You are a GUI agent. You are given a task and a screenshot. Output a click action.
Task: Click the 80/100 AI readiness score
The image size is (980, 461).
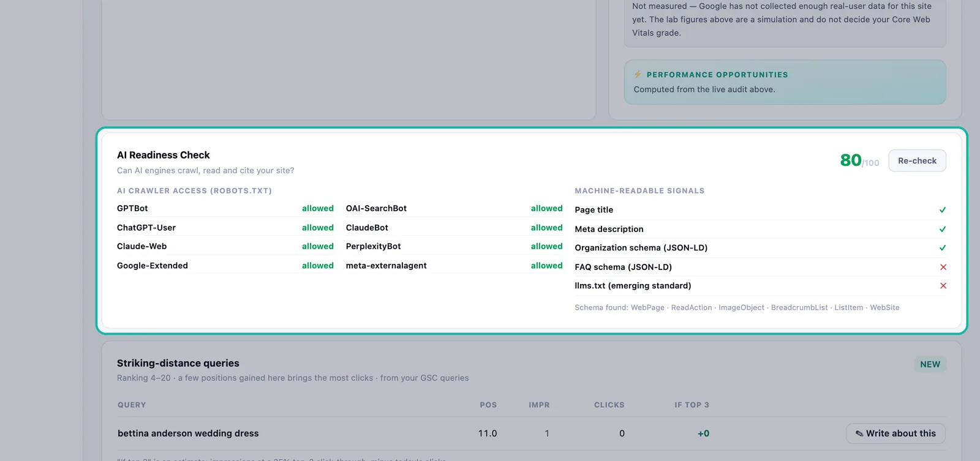(x=859, y=160)
